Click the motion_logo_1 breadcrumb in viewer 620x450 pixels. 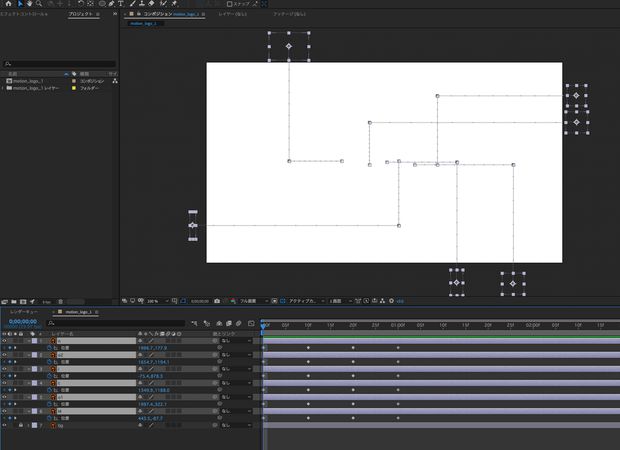coord(143,23)
